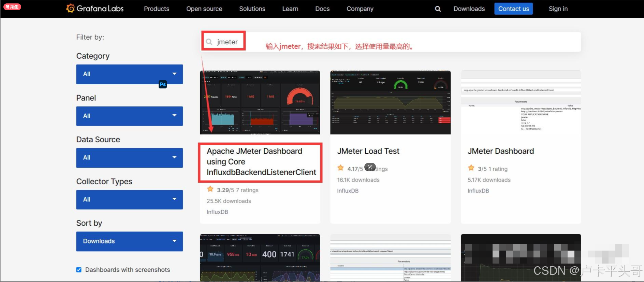
Task: Click the 3.29/5 7 ratings text
Action: tap(238, 190)
